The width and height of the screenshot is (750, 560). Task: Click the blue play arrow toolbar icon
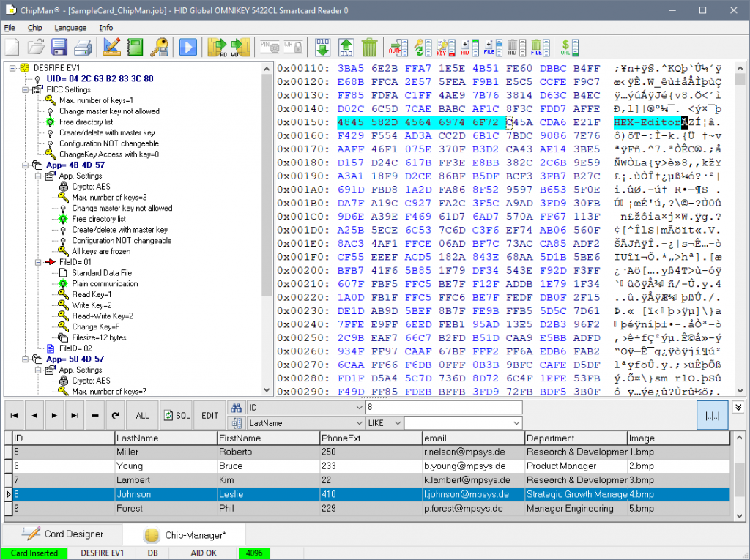(x=187, y=48)
